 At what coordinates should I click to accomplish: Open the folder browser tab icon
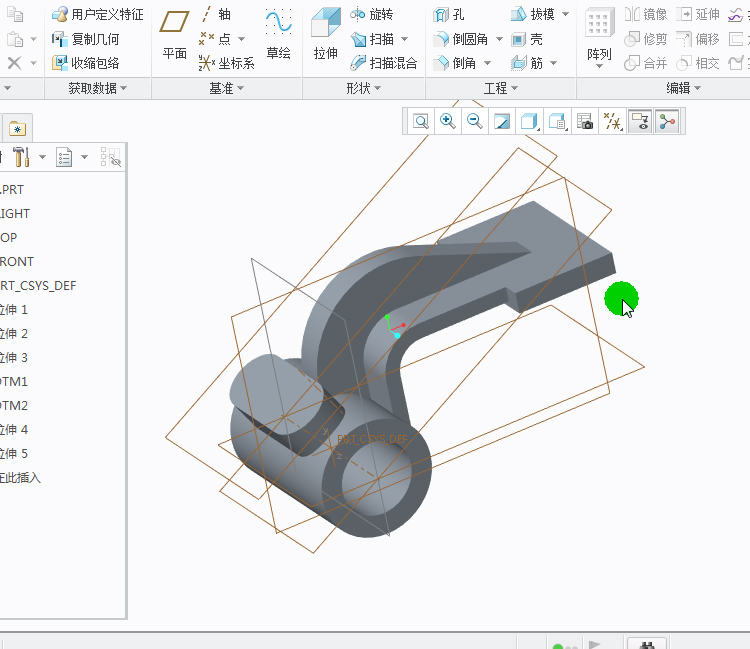[18, 129]
